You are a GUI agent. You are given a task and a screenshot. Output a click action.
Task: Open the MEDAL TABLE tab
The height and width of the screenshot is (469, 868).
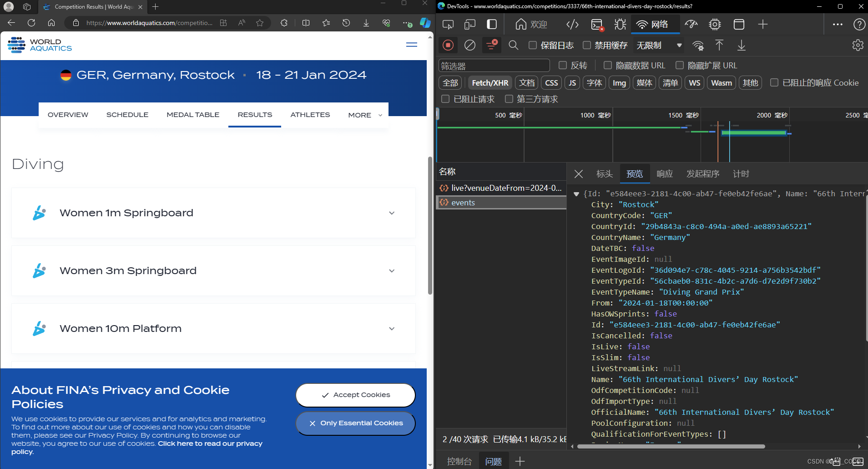[193, 115]
